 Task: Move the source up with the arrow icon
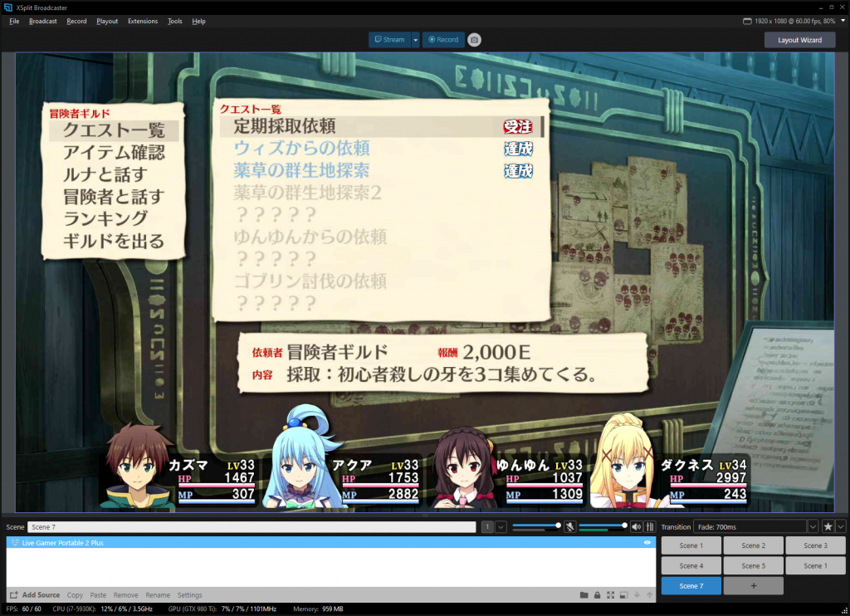click(649, 595)
